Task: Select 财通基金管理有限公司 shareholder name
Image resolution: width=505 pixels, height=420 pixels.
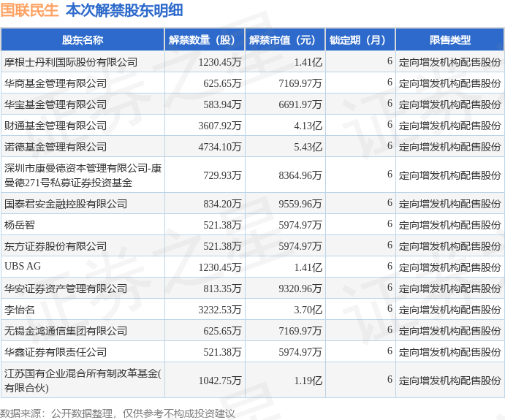Action: [x=56, y=126]
